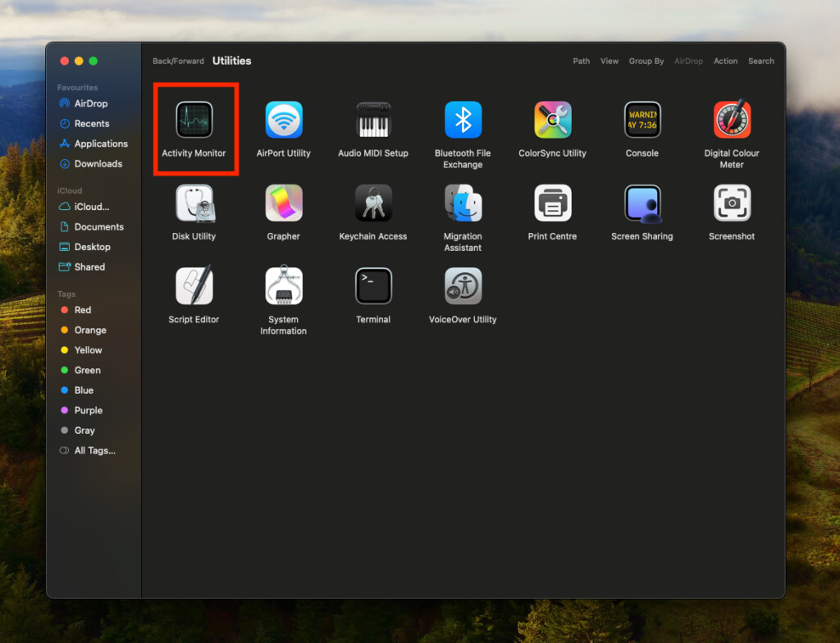Click the Back/Forward toolbar button

click(178, 62)
